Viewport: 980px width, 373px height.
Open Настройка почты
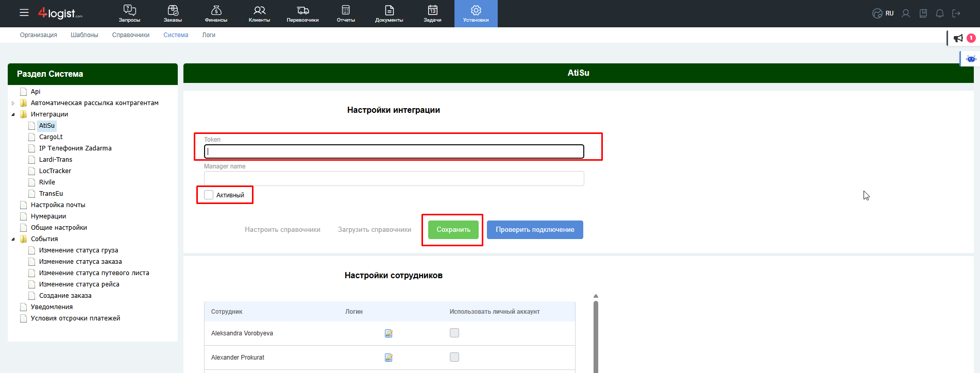(58, 205)
